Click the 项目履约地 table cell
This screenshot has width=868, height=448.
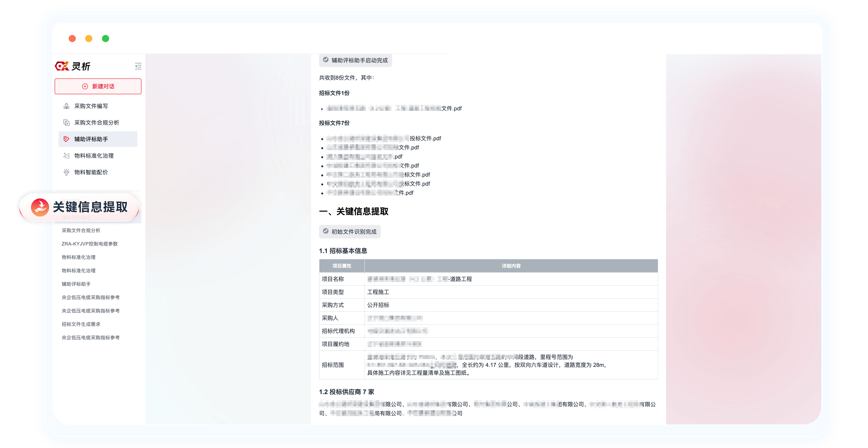pos(342,344)
